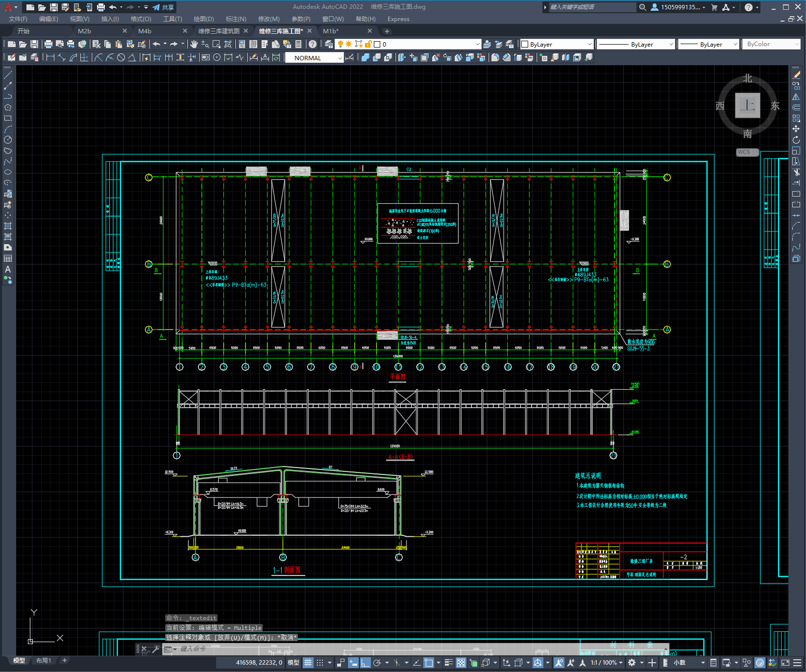Open a new drawing tab with the plus button
Image resolution: width=806 pixels, height=672 pixels.
coord(387,31)
